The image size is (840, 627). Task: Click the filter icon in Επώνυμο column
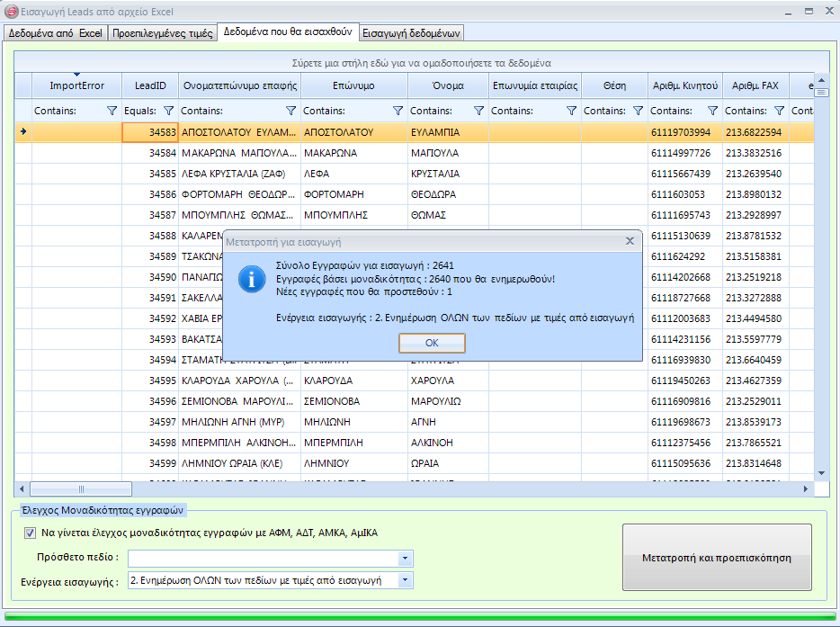[x=398, y=111]
